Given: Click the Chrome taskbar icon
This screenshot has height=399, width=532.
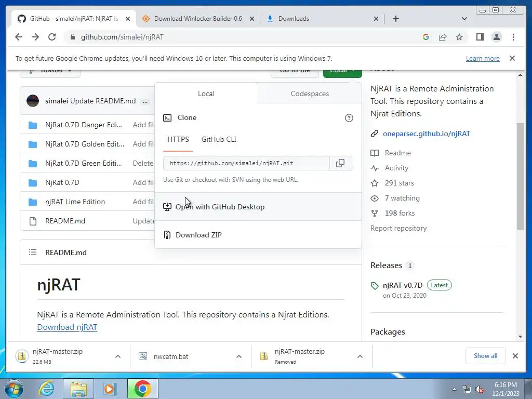Looking at the screenshot, I should 142,389.
